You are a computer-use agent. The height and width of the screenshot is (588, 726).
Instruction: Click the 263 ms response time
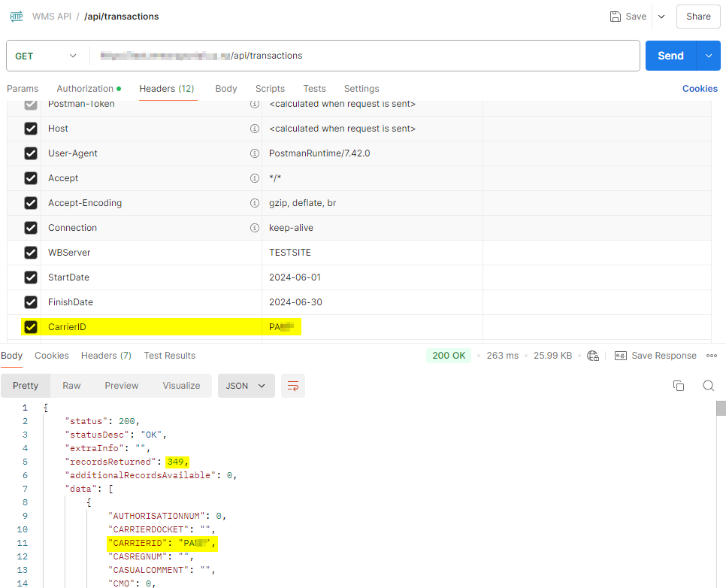point(502,356)
